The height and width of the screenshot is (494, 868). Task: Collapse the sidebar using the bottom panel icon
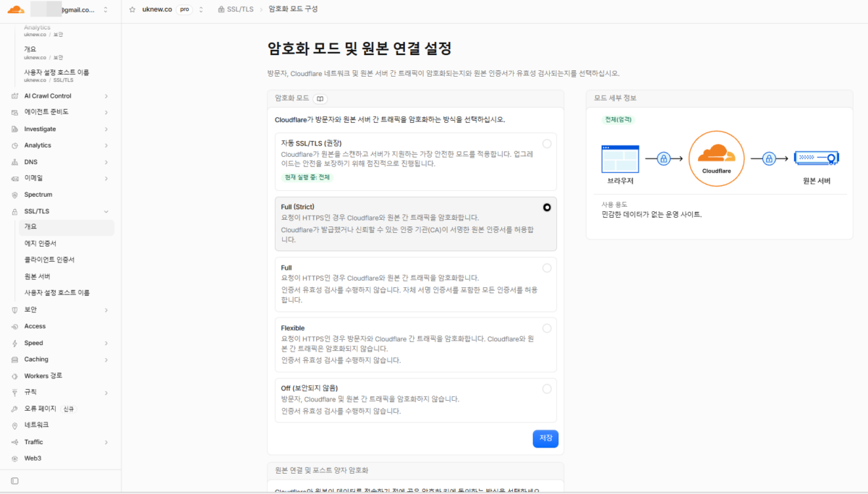(x=15, y=481)
